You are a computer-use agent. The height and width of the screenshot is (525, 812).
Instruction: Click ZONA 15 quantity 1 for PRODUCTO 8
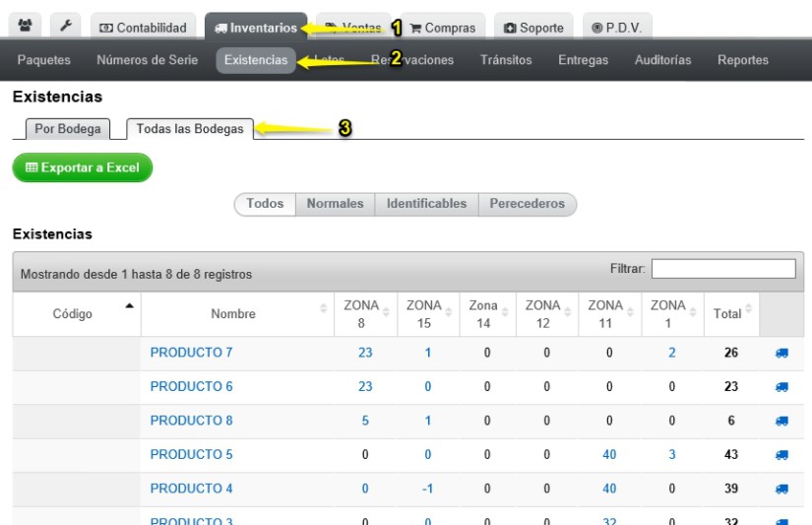[x=428, y=421]
